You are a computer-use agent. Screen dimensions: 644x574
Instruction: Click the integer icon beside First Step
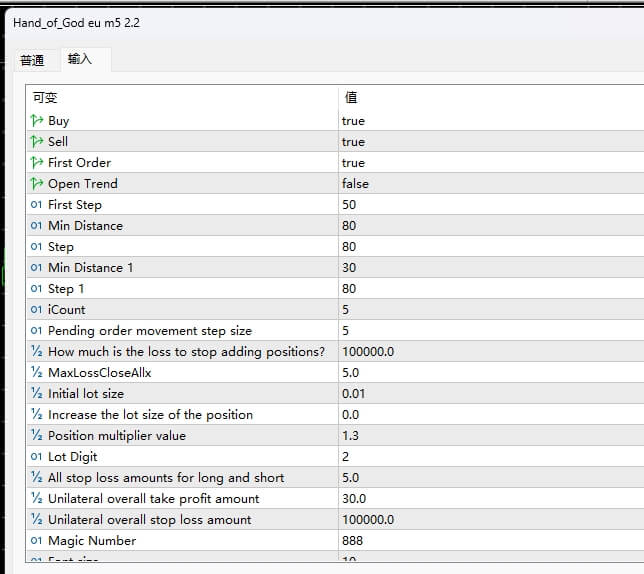click(x=37, y=205)
